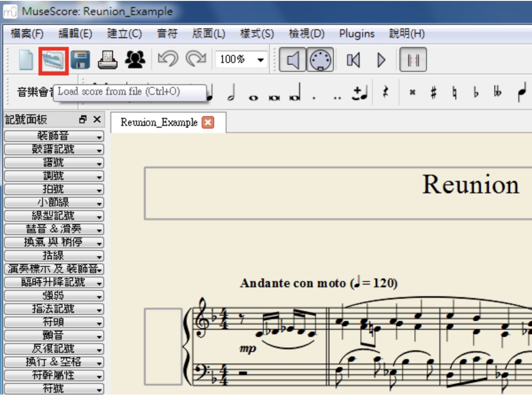Float the 記號面板 palette panel

click(x=83, y=120)
